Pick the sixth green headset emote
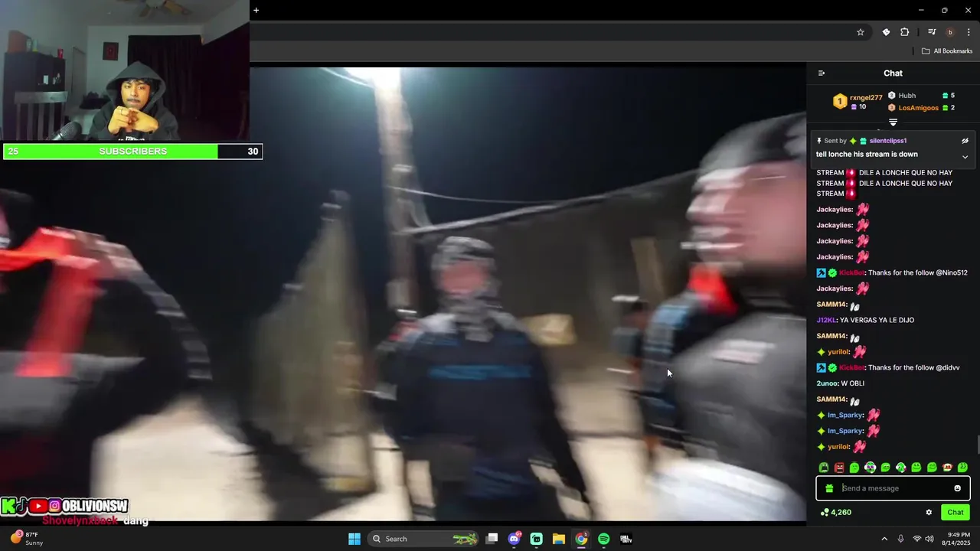 click(x=901, y=468)
